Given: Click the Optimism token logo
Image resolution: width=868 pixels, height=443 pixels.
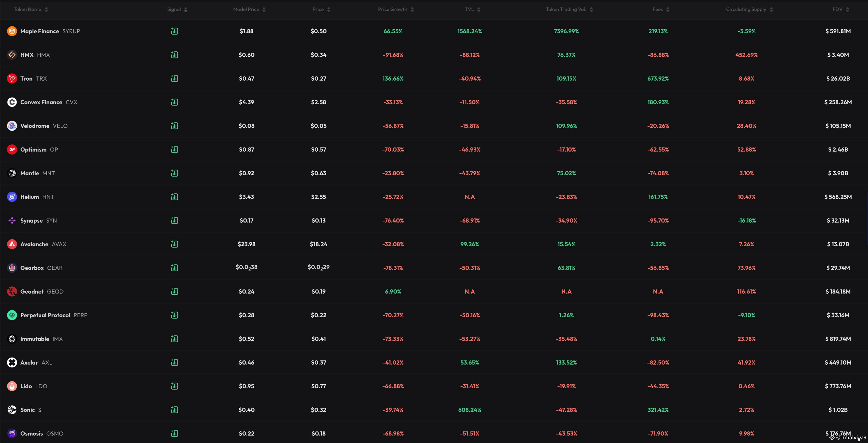Looking at the screenshot, I should click(x=12, y=149).
